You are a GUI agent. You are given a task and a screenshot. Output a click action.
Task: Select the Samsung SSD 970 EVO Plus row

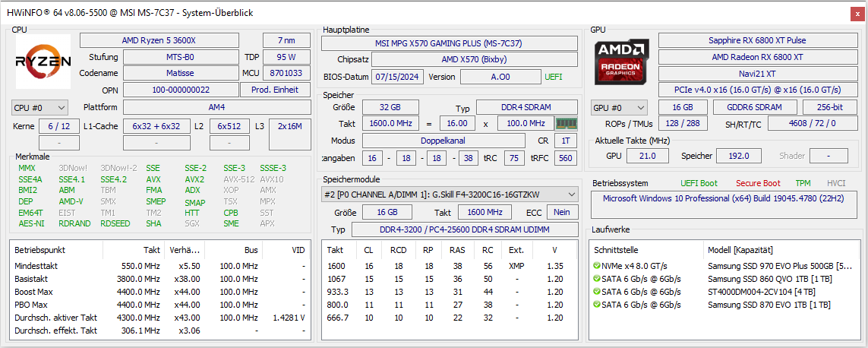(726, 266)
